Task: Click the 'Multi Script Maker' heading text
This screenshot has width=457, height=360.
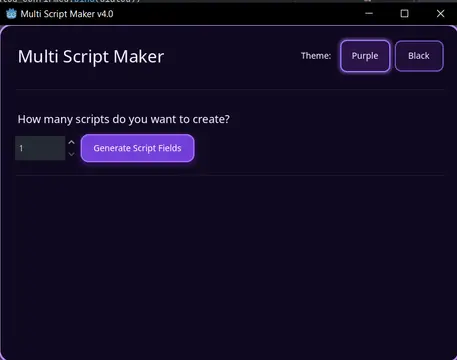Action: pyautogui.click(x=91, y=57)
